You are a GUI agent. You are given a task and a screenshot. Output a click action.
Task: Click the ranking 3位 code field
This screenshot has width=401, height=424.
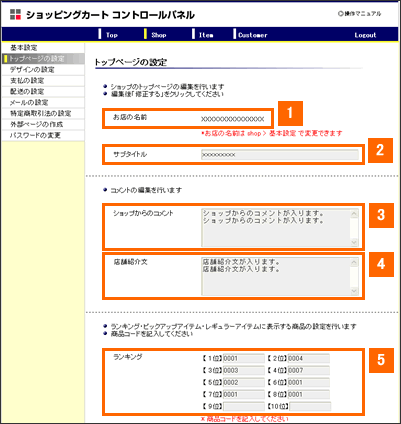tap(244, 371)
